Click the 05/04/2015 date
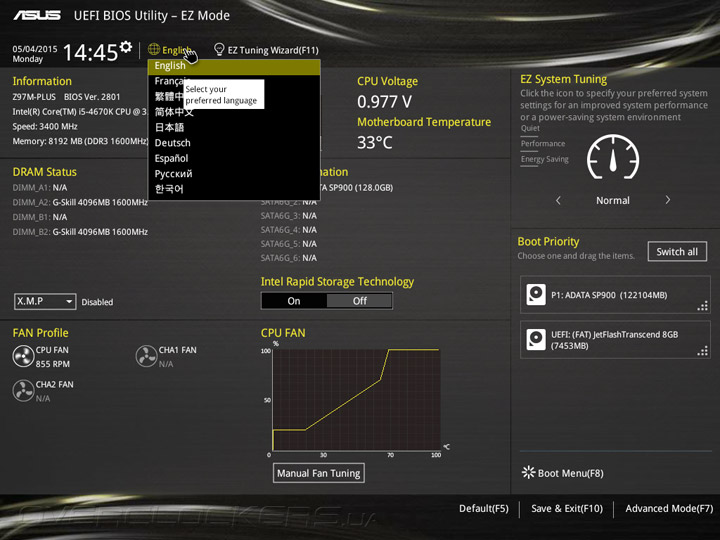Image resolution: width=720 pixels, height=540 pixels. point(35,49)
